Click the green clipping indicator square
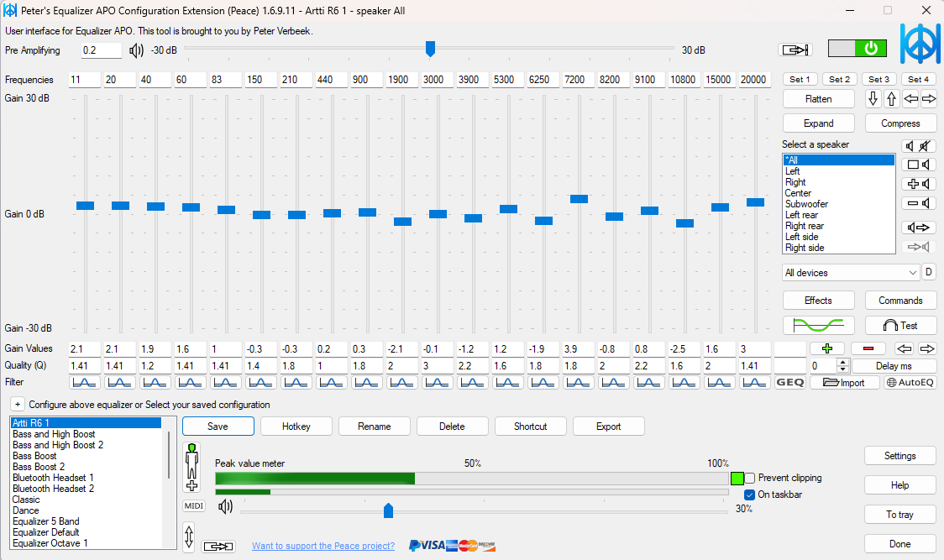 coord(737,479)
